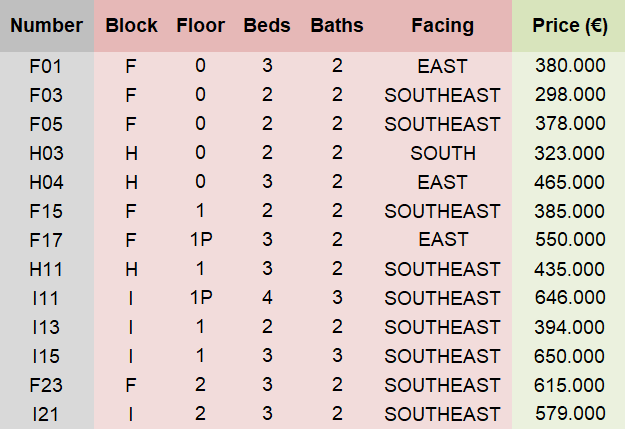625x429 pixels.
Task: Select the Beds column header
Action: click(x=267, y=25)
